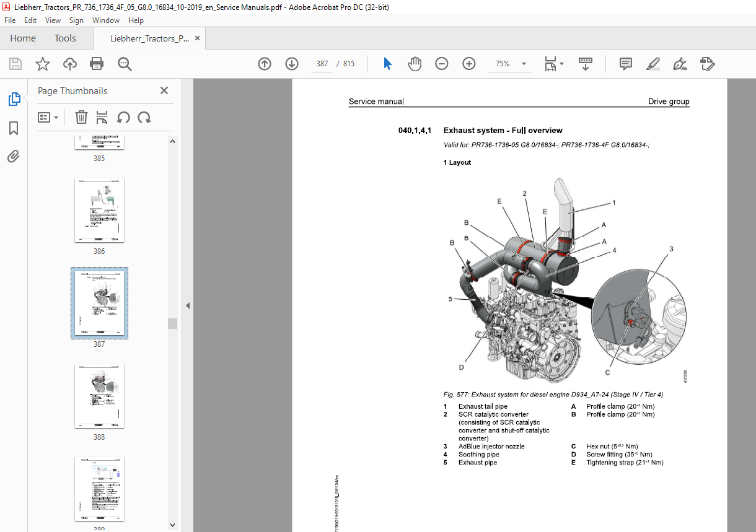The image size is (756, 532).
Task: Collapse the navigation pane with the left triangle
Action: point(187,305)
